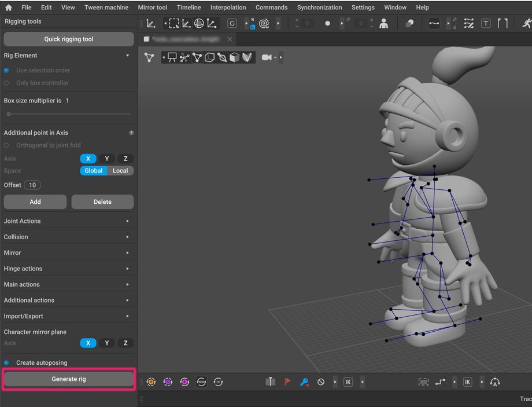532x407 pixels.
Task: Click the camera icon in the viewport toolbar
Action: tap(266, 57)
